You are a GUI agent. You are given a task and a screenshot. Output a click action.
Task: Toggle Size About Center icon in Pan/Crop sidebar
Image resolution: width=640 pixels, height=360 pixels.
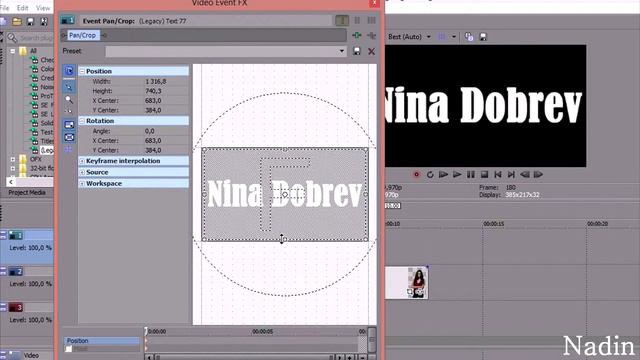click(69, 137)
